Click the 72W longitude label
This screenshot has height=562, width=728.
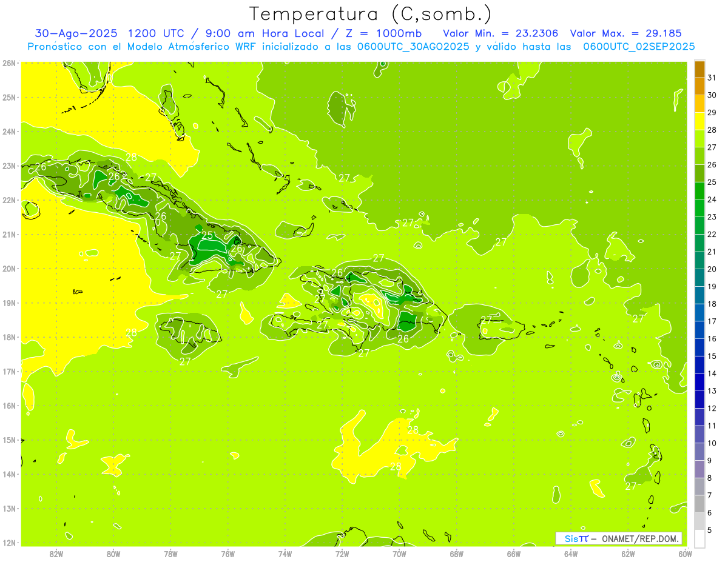[x=342, y=554]
